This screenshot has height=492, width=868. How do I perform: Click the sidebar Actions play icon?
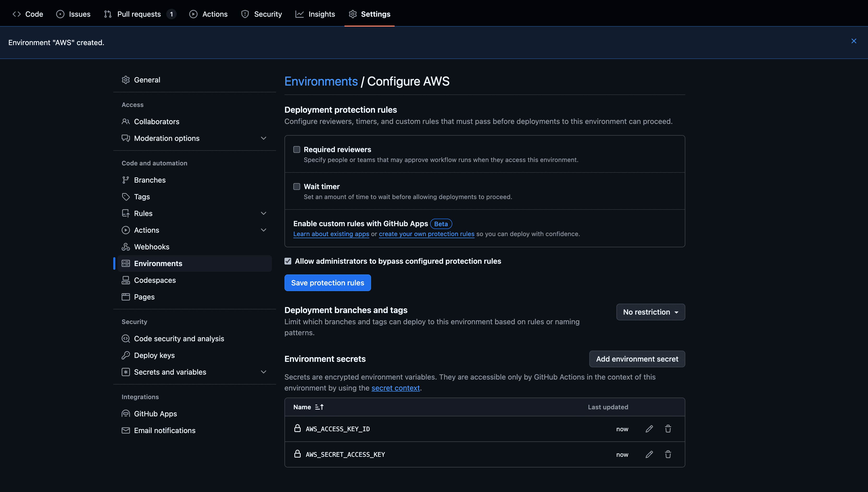click(126, 230)
